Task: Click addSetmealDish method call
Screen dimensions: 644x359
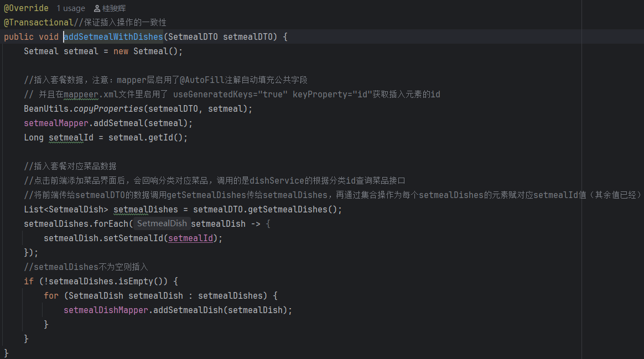Action: pyautogui.click(x=188, y=310)
